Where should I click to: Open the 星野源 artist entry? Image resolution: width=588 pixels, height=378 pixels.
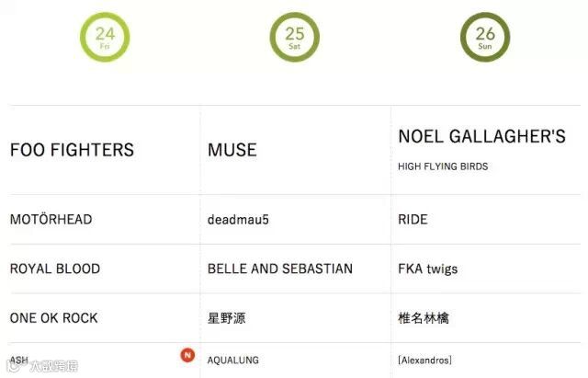[x=227, y=318]
